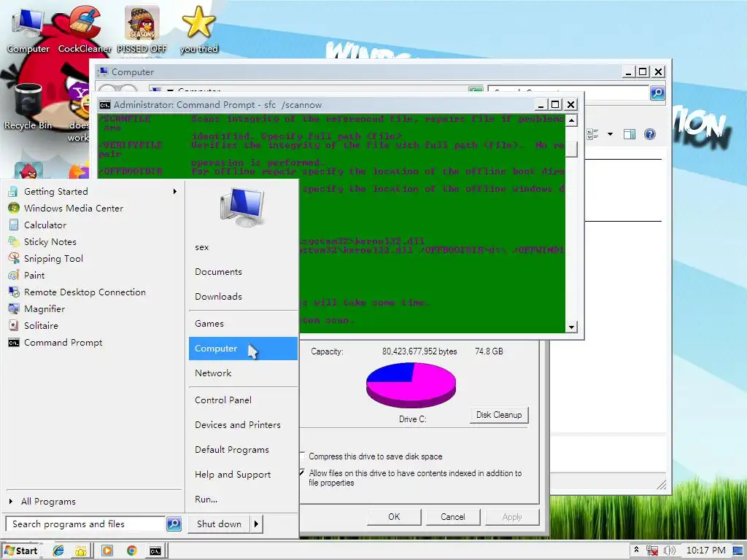The width and height of the screenshot is (747, 560).
Task: Click the Drive C pie chart
Action: tap(411, 385)
